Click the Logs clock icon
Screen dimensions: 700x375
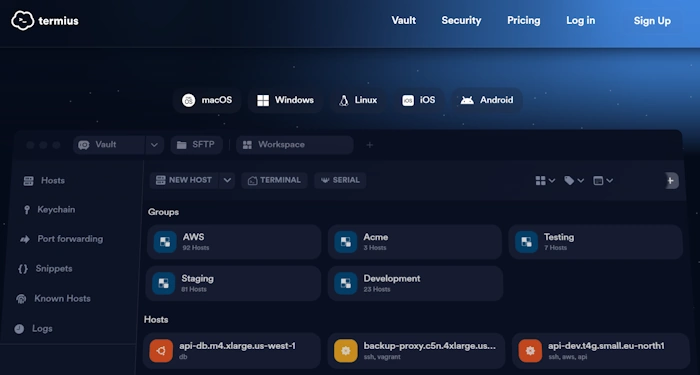(x=19, y=329)
